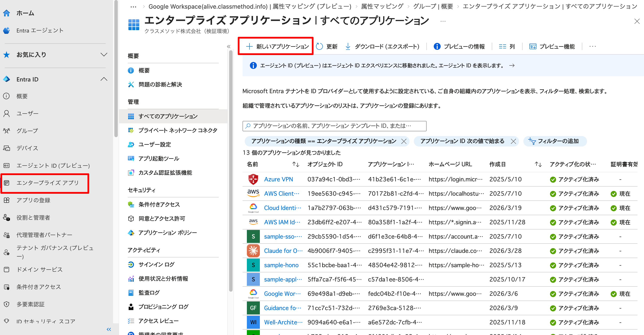Click プレビュー機能 in the toolbar
Image resolution: width=644 pixels, height=335 pixels.
[x=552, y=46]
